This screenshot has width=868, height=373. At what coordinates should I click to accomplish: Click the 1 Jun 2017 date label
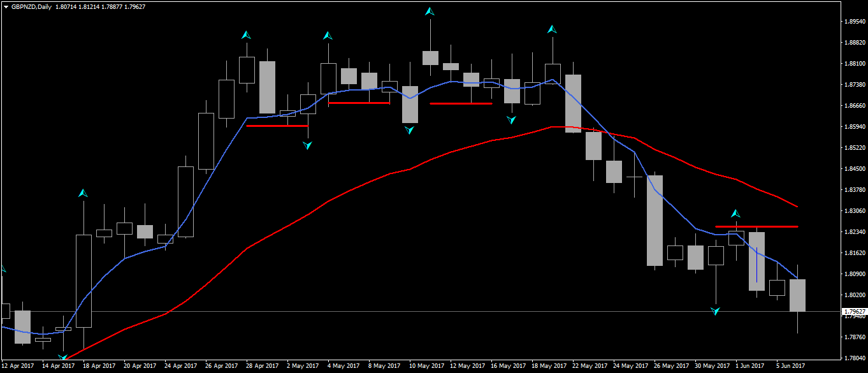coord(750,366)
